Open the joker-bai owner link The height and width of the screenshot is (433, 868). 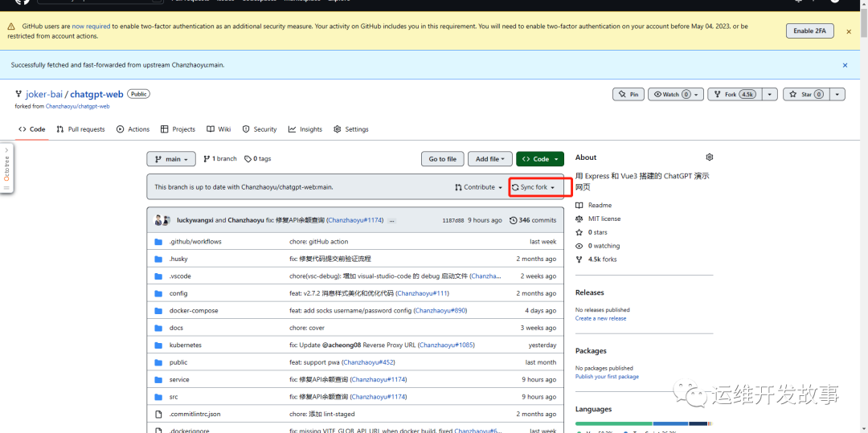tap(43, 94)
